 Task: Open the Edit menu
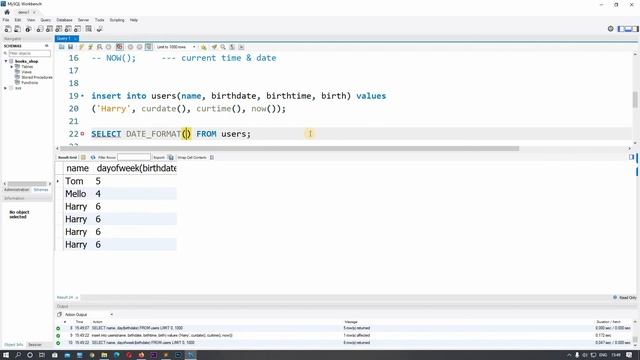coord(18,20)
